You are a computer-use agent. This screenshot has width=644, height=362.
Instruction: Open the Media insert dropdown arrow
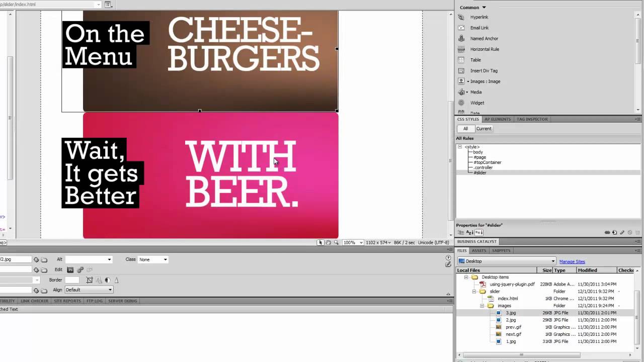coord(466,92)
